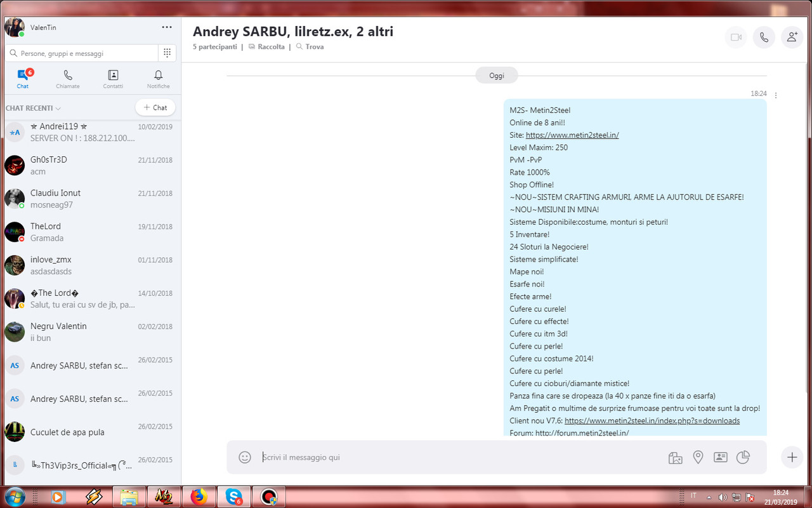
Task: Open the metin2steel.in site link
Action: point(572,135)
